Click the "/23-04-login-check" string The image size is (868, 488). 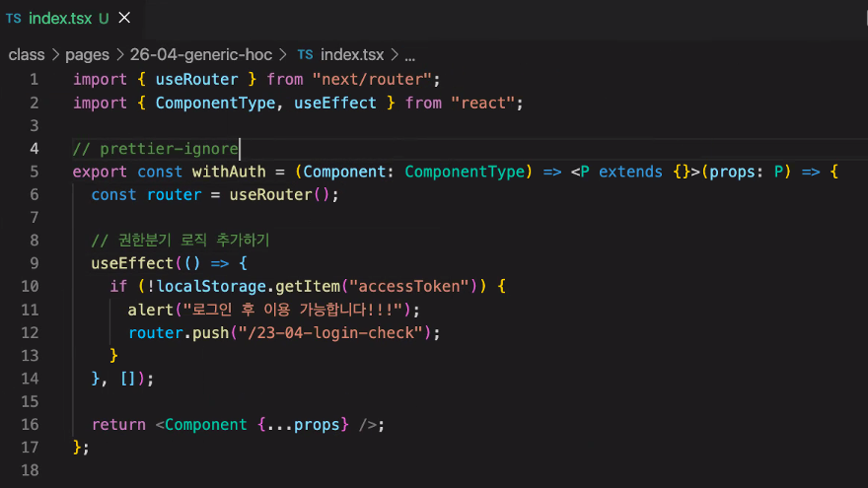tap(330, 333)
